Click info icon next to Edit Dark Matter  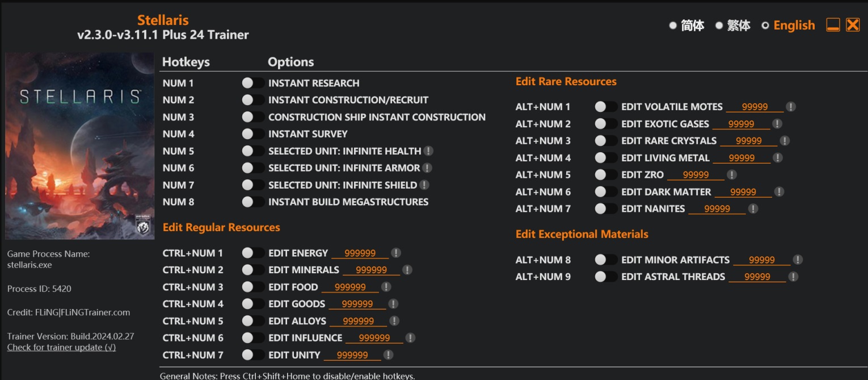pos(779,192)
